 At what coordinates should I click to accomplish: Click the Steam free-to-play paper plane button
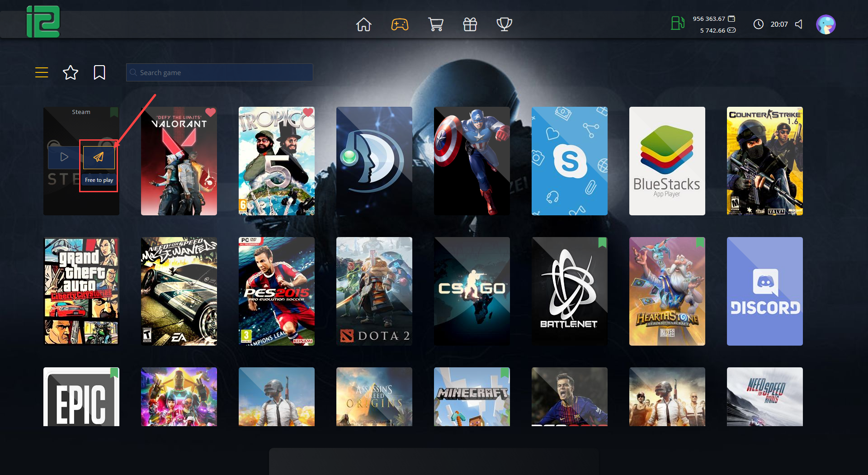[x=99, y=157]
